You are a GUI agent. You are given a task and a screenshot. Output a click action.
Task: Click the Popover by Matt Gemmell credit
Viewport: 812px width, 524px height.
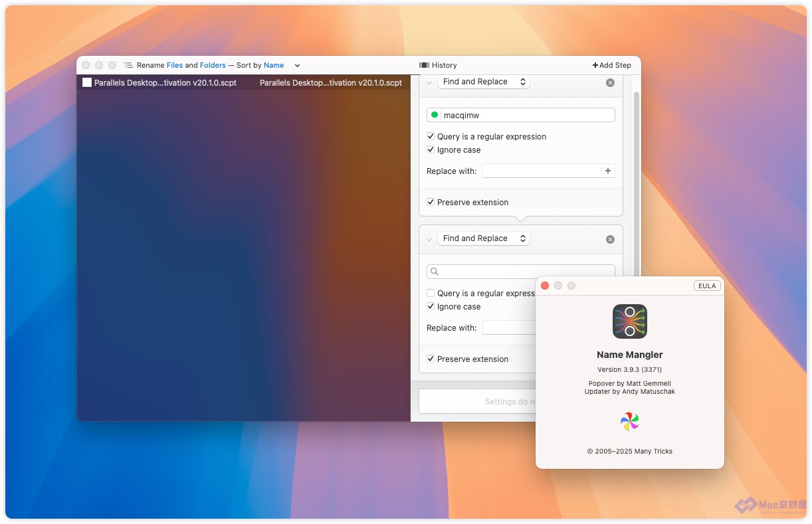click(x=629, y=384)
